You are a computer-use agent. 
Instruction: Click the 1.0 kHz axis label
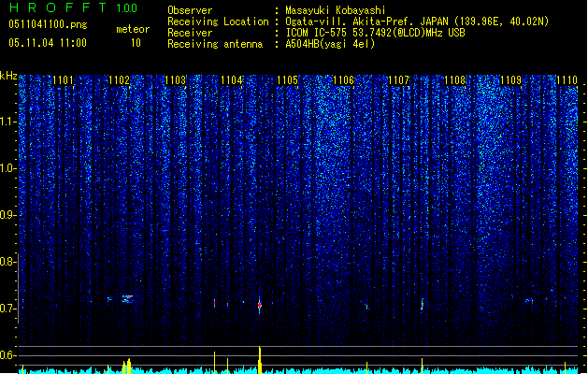(7, 168)
